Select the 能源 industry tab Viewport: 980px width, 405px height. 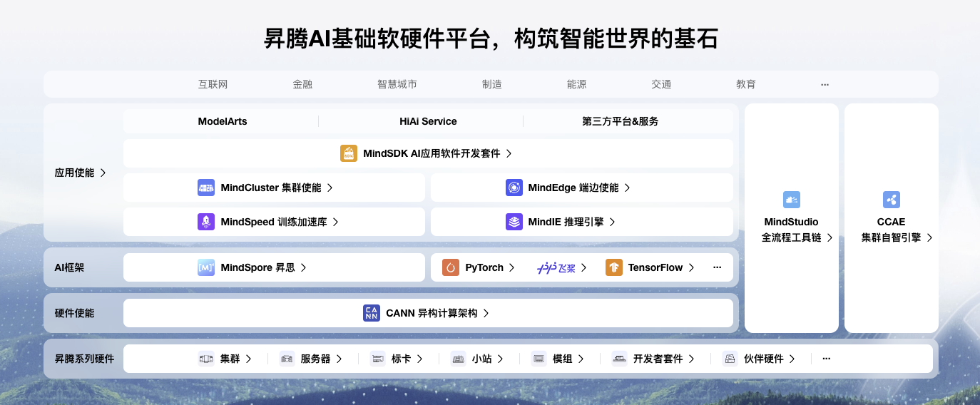(577, 84)
